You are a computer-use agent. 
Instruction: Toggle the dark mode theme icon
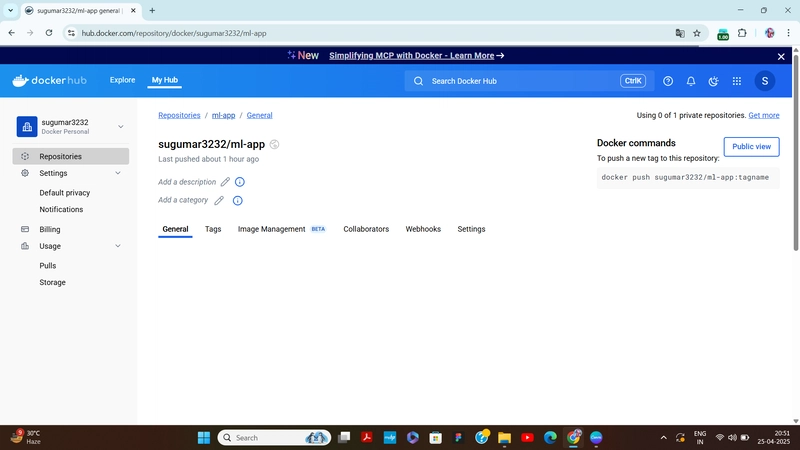[713, 81]
